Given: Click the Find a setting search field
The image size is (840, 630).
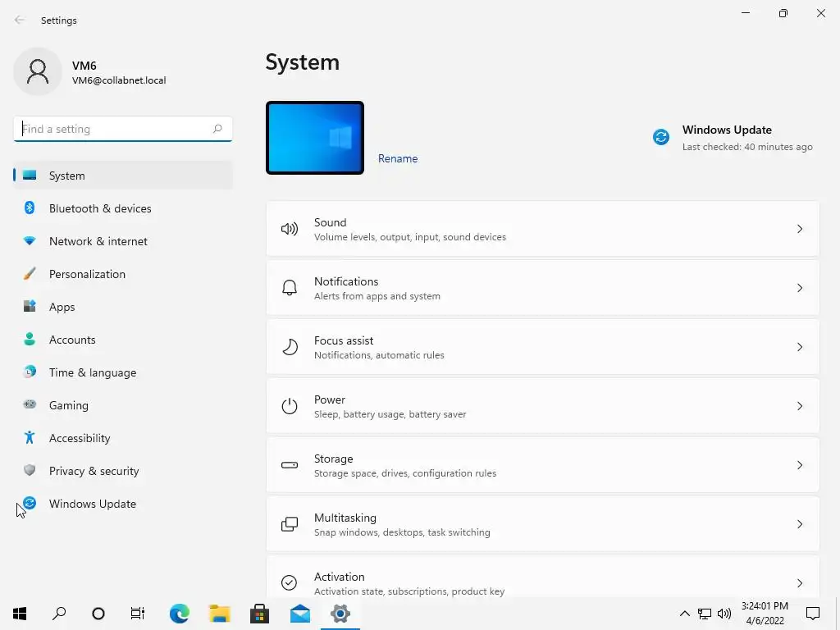Looking at the screenshot, I should point(123,129).
